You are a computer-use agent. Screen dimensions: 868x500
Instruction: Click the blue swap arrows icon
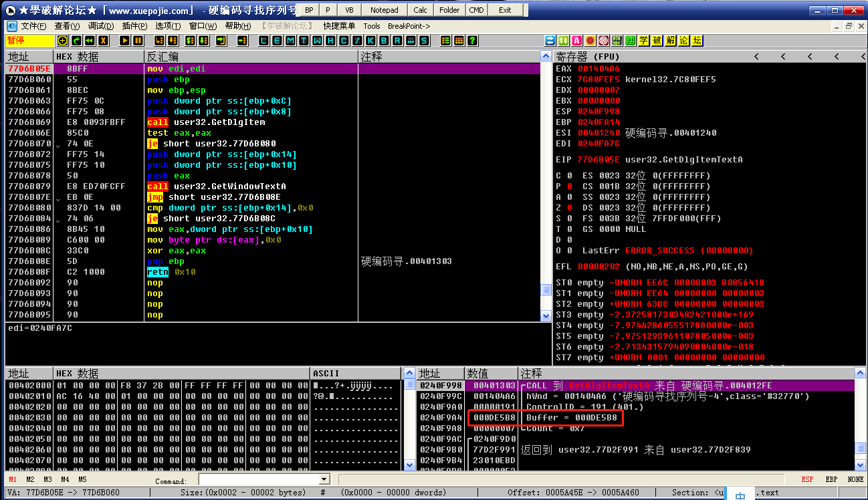point(550,41)
